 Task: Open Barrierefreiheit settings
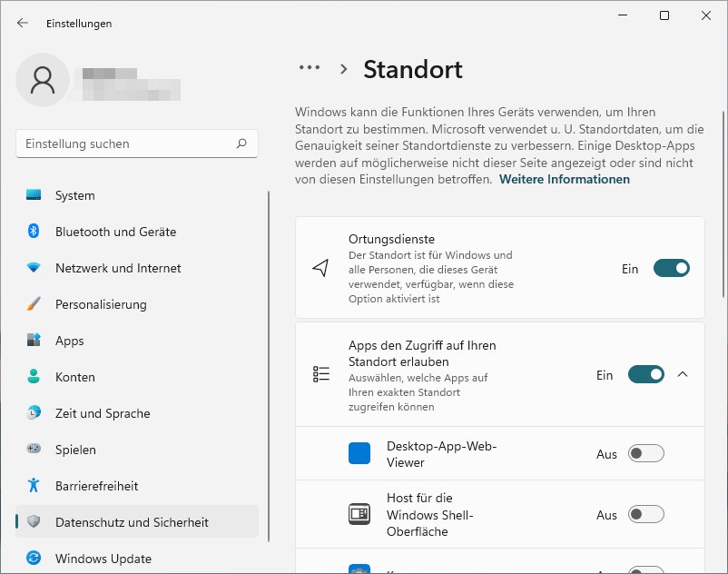pyautogui.click(x=137, y=485)
